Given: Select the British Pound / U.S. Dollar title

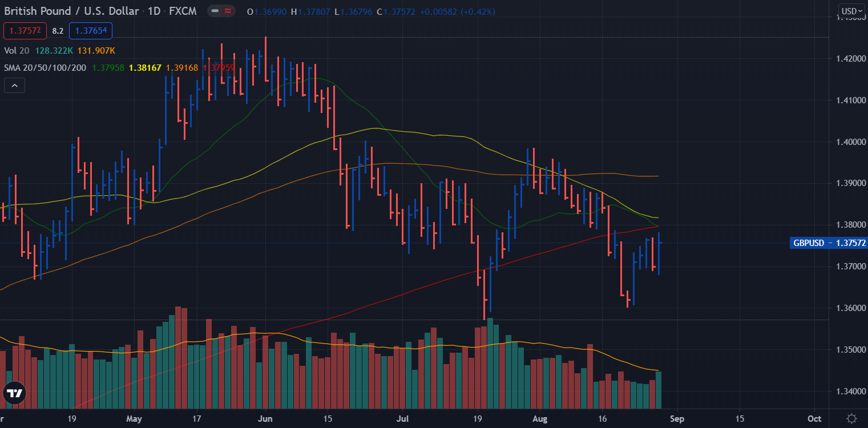Looking at the screenshot, I should click(x=71, y=11).
